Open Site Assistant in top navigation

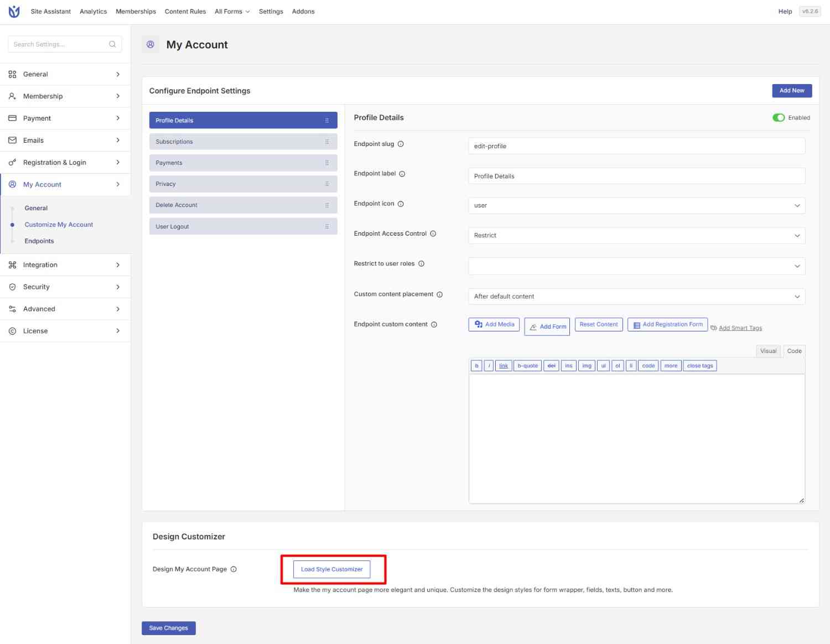click(51, 12)
